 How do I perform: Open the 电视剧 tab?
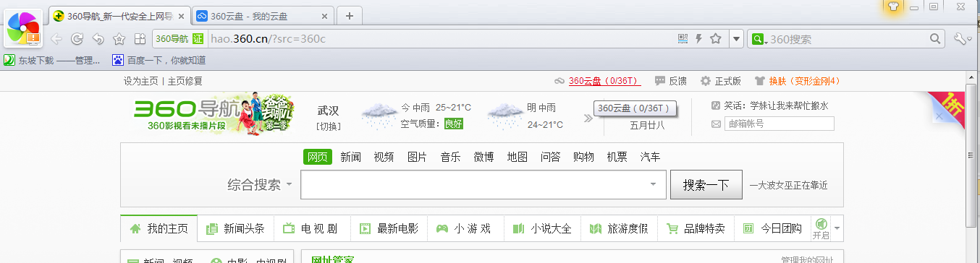[312, 228]
